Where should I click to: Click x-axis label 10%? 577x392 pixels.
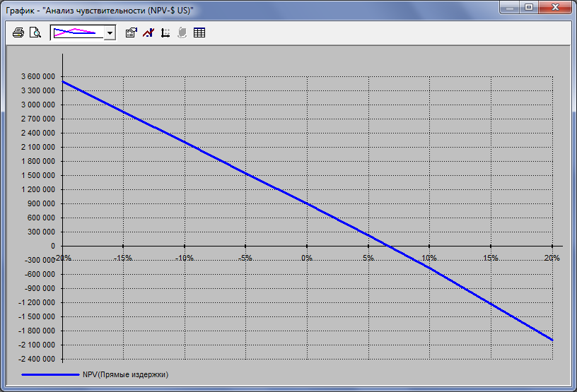[x=429, y=258]
